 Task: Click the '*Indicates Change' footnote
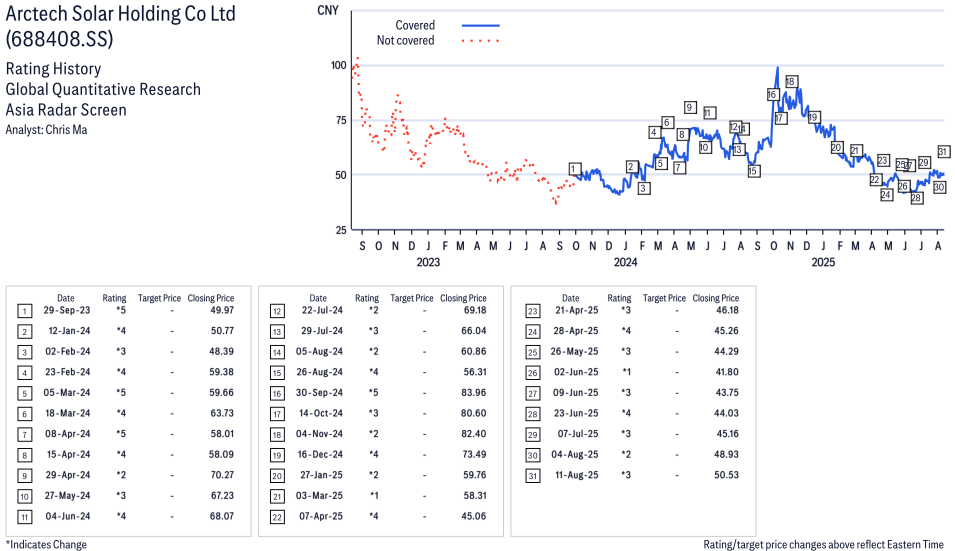click(x=46, y=544)
